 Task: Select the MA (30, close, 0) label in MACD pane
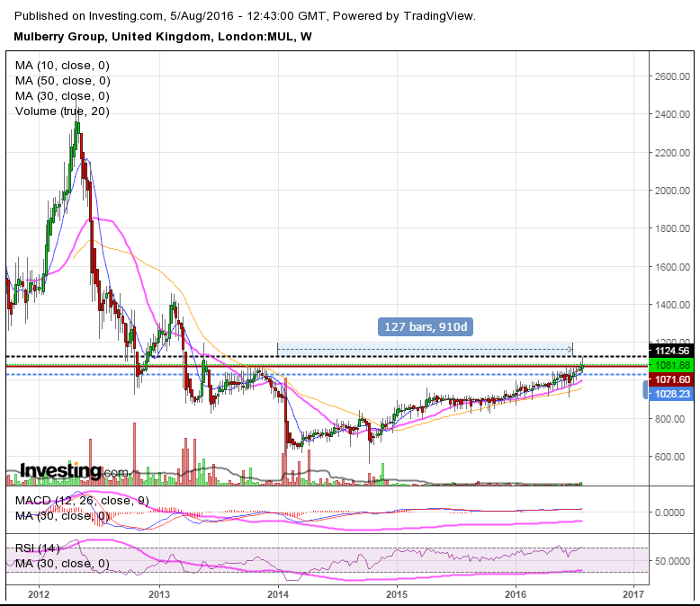(62, 516)
